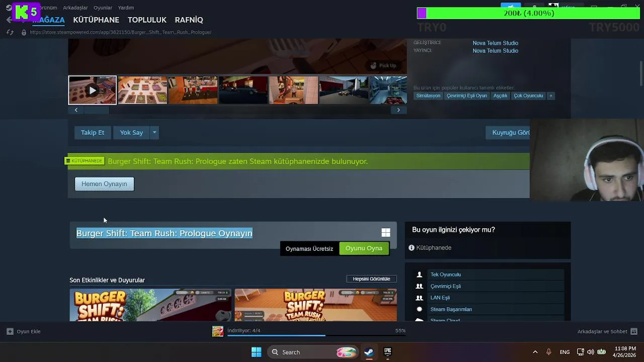
Task: Open the TOPLULUK tab
Action: [x=147, y=20]
